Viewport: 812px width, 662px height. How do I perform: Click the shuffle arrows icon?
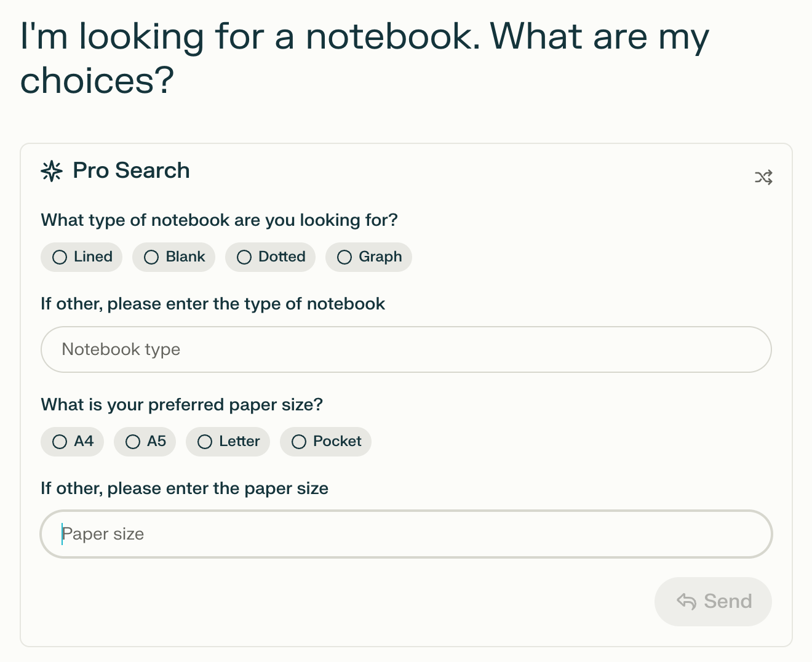pyautogui.click(x=763, y=178)
